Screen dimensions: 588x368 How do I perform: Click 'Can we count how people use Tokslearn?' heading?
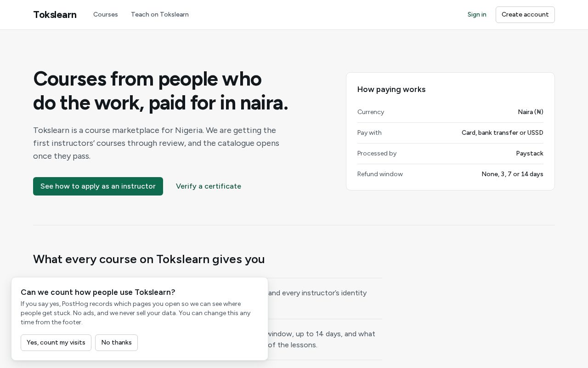pos(98,293)
